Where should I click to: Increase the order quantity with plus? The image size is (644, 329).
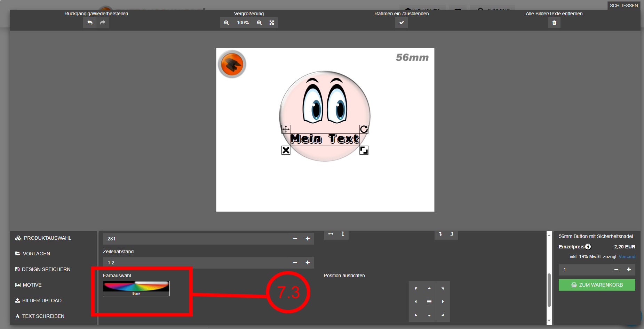pyautogui.click(x=629, y=270)
